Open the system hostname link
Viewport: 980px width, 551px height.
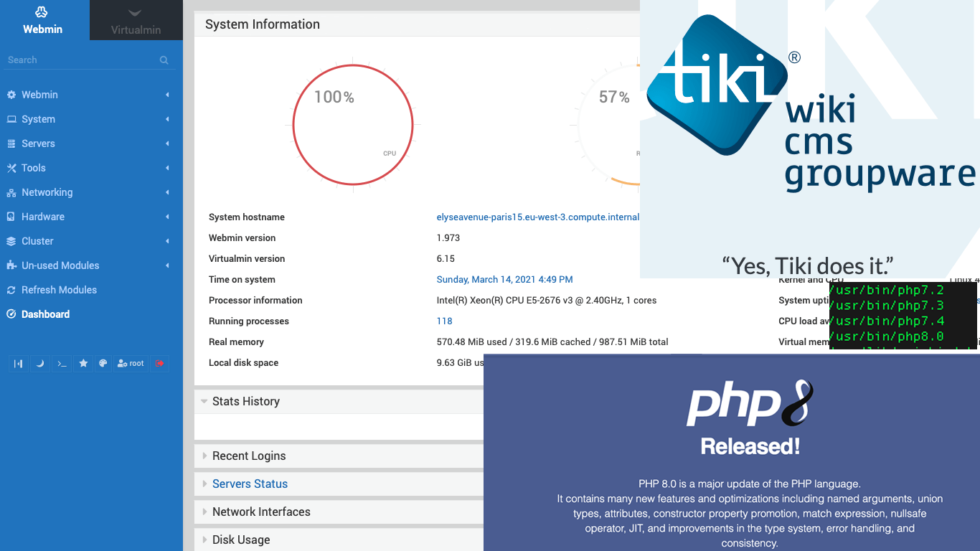point(537,217)
